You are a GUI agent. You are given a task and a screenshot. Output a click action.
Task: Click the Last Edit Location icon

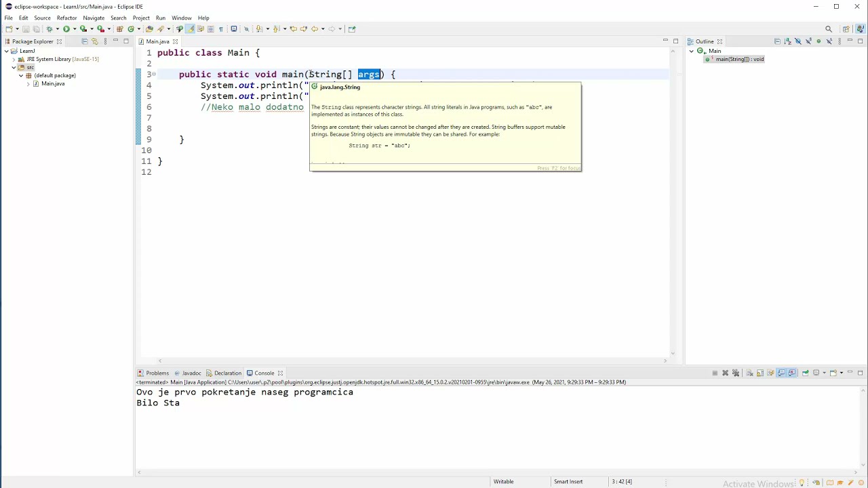click(293, 28)
